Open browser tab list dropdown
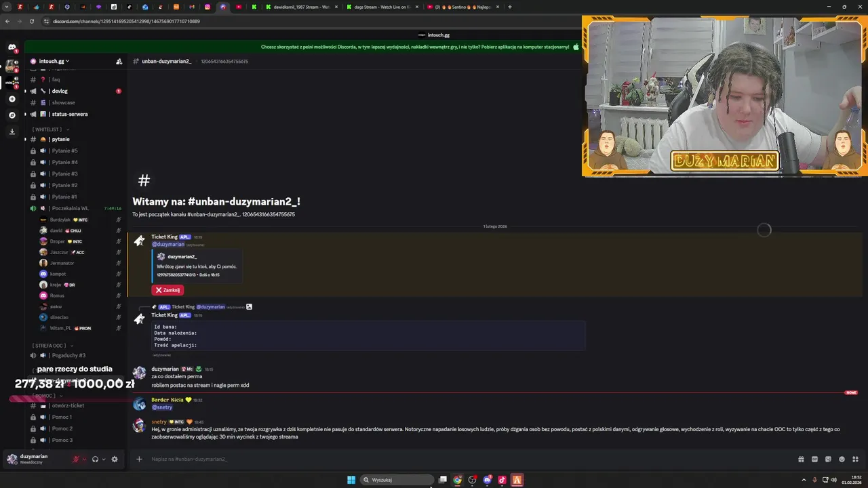This screenshot has height=488, width=868. [7, 7]
